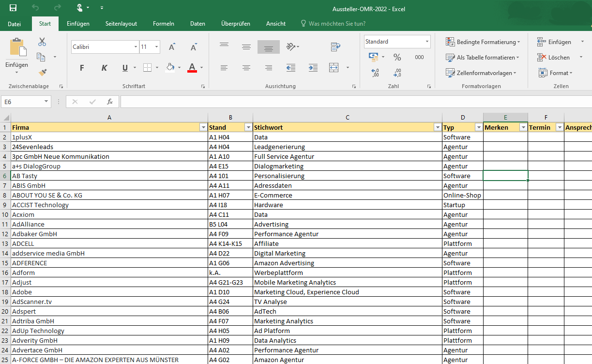
Task: Switch to the Ansicht tab
Action: pos(276,24)
